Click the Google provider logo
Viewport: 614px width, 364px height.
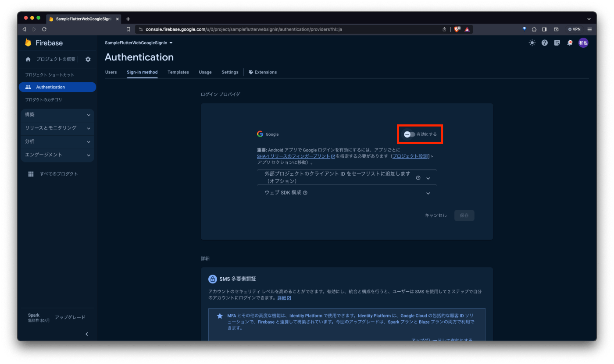click(x=260, y=134)
